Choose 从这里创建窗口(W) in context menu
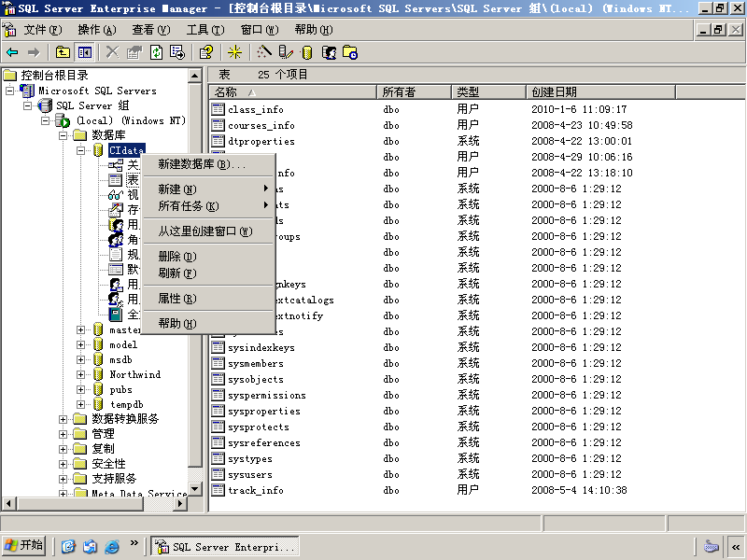The width and height of the screenshot is (747, 560). (x=208, y=231)
